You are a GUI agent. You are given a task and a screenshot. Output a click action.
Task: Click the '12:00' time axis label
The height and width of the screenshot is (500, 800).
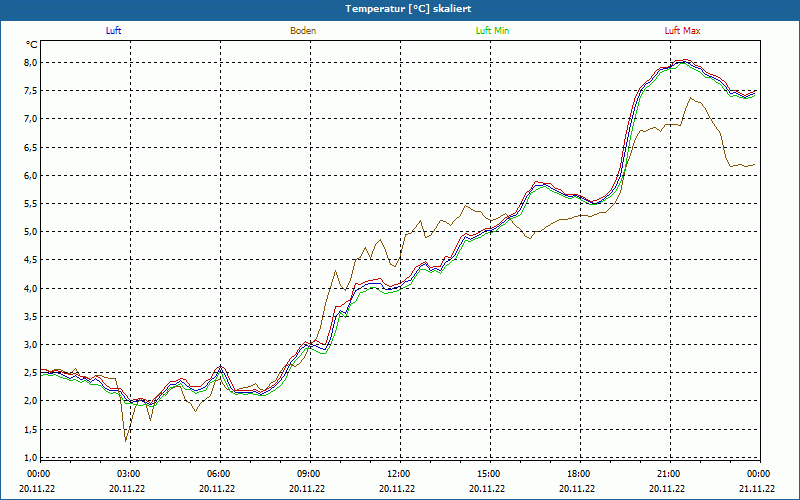[x=398, y=474]
